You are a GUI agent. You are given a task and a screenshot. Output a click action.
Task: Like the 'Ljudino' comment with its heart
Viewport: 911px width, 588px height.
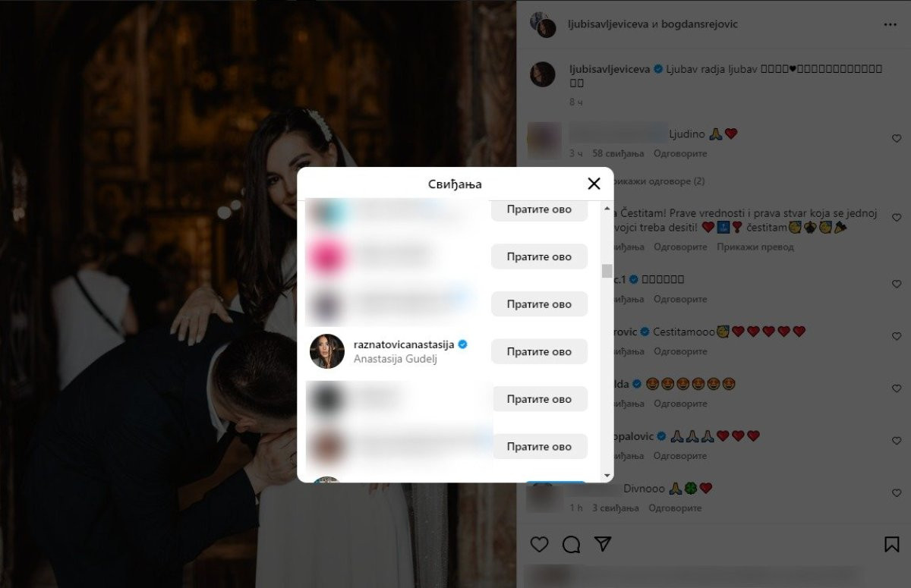897,139
